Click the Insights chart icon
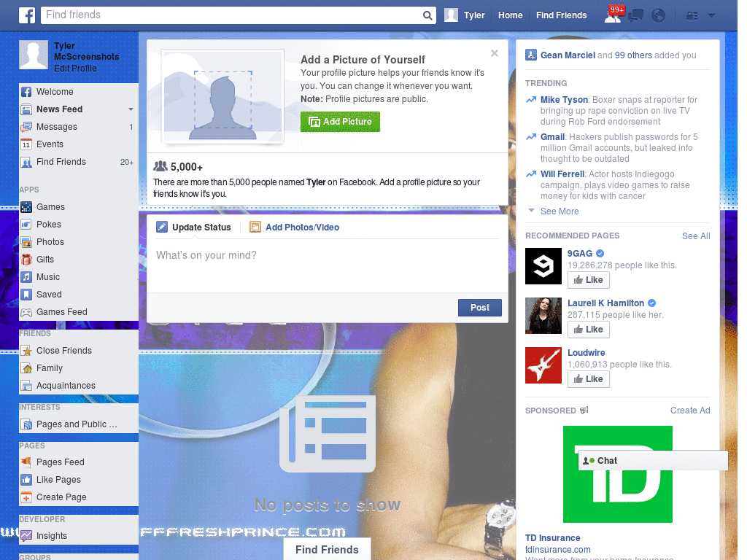Viewport: 747px width, 560px height. click(x=26, y=536)
